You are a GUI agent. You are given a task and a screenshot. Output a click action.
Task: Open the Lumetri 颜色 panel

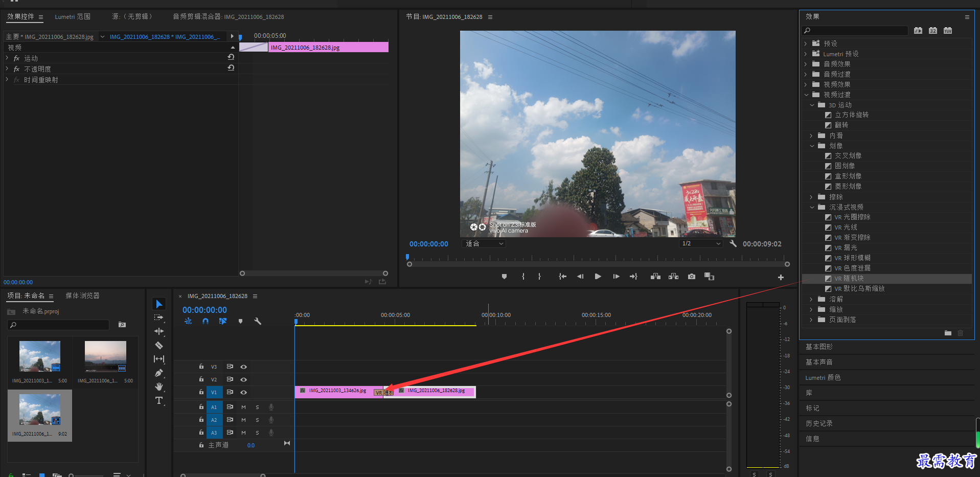[x=823, y=377]
